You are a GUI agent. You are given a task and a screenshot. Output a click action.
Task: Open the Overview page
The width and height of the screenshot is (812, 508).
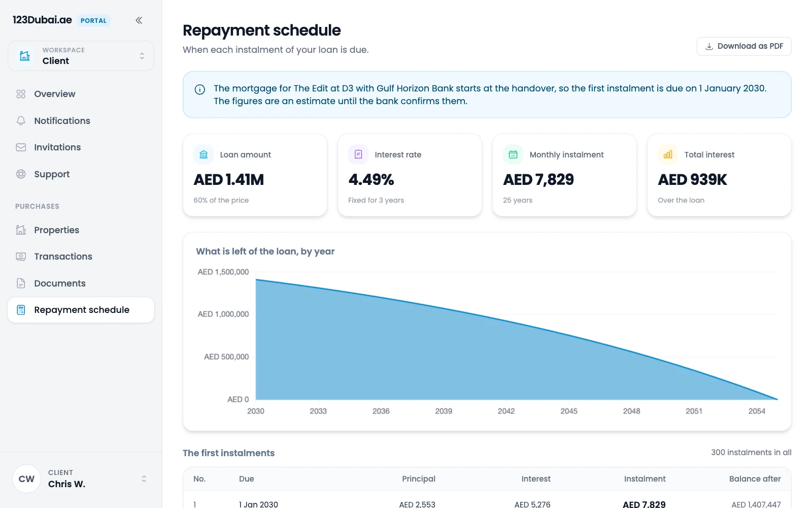pos(81,94)
